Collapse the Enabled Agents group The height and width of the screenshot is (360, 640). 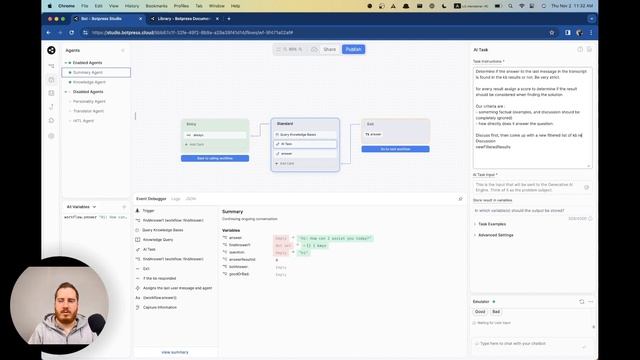coord(66,63)
